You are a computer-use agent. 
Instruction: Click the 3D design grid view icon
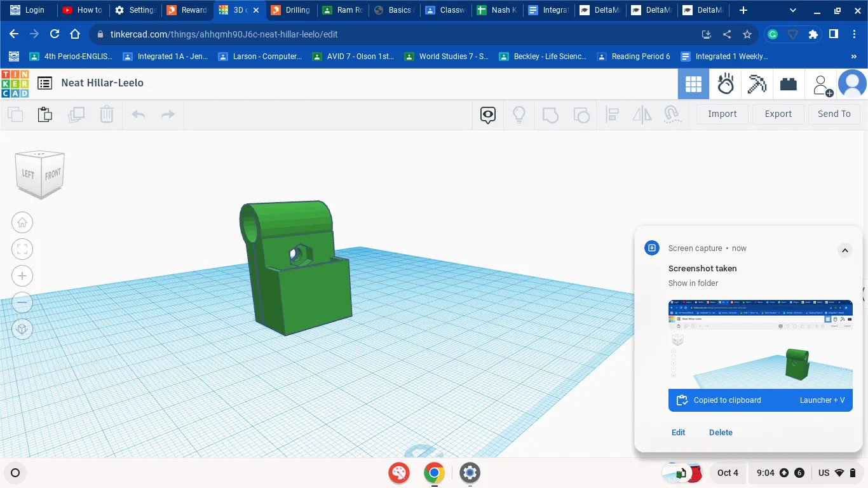tap(693, 84)
